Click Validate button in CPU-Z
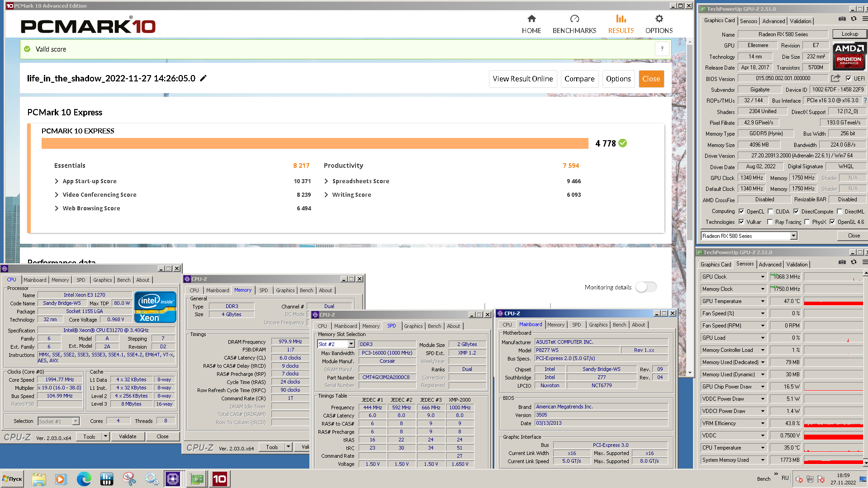Screen dimensions: 868x488 point(128,436)
